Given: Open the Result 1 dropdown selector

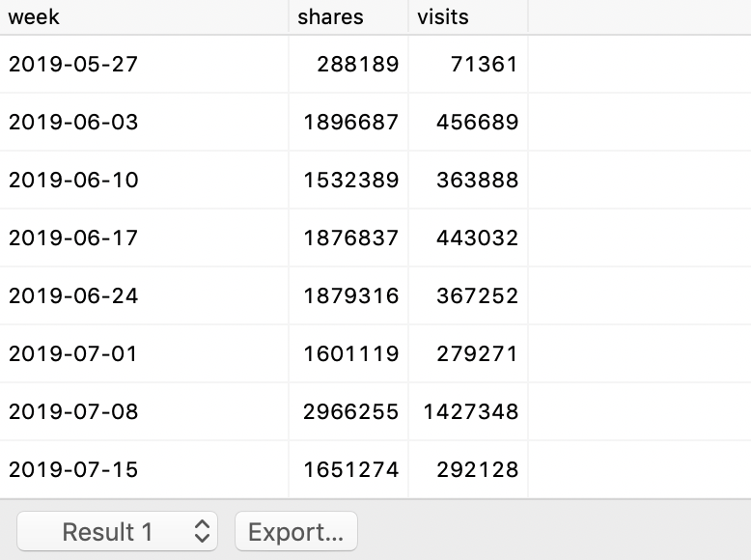Looking at the screenshot, I should pyautogui.click(x=117, y=531).
